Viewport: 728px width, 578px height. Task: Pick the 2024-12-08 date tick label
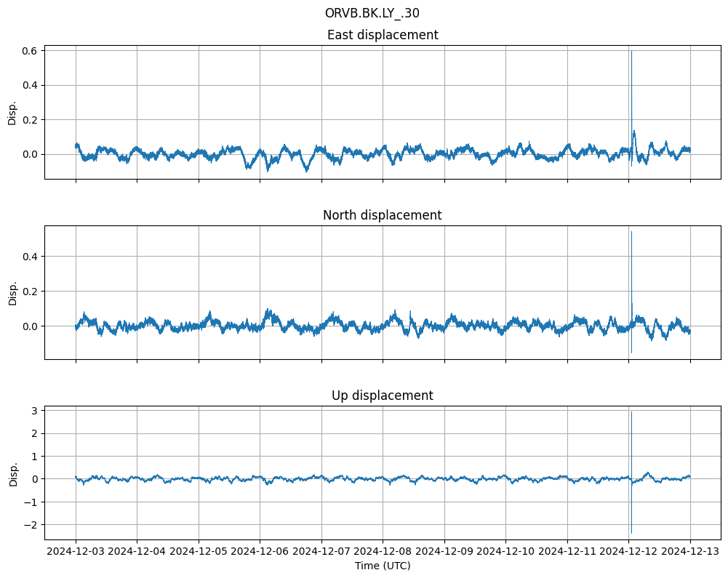pyautogui.click(x=383, y=552)
